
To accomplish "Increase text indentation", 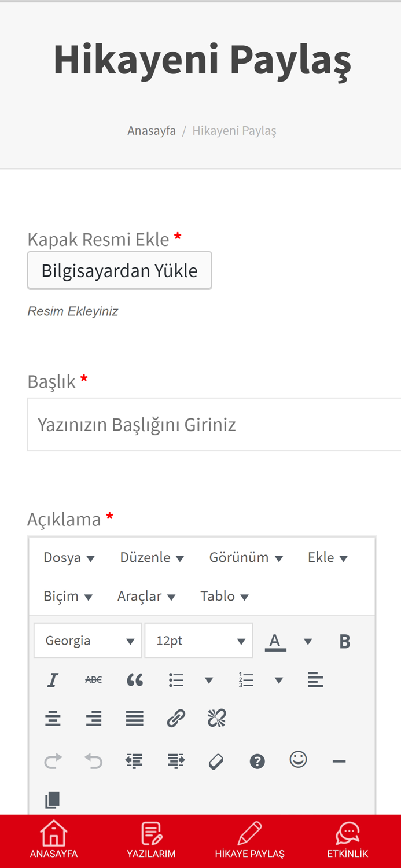I will pyautogui.click(x=175, y=760).
